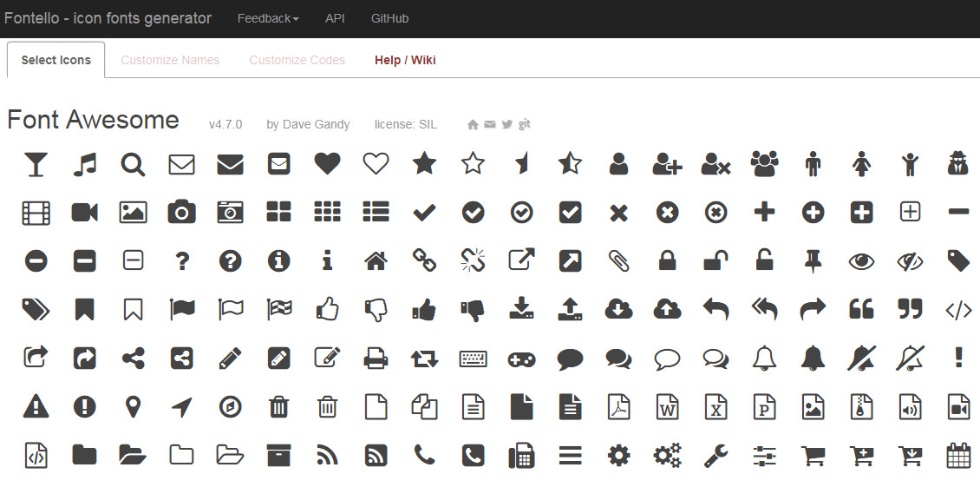This screenshot has height=487, width=980.
Task: Switch to the Customize Names tab
Action: 170,60
